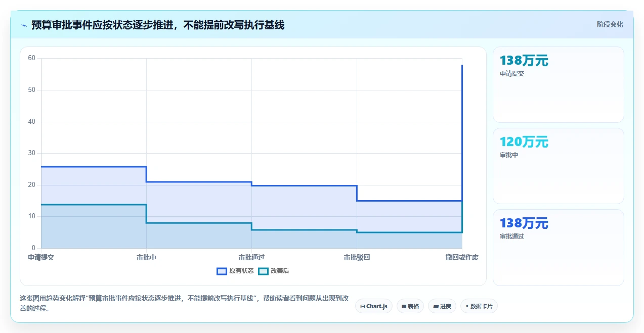Click the 改善后 legend label

point(280,271)
